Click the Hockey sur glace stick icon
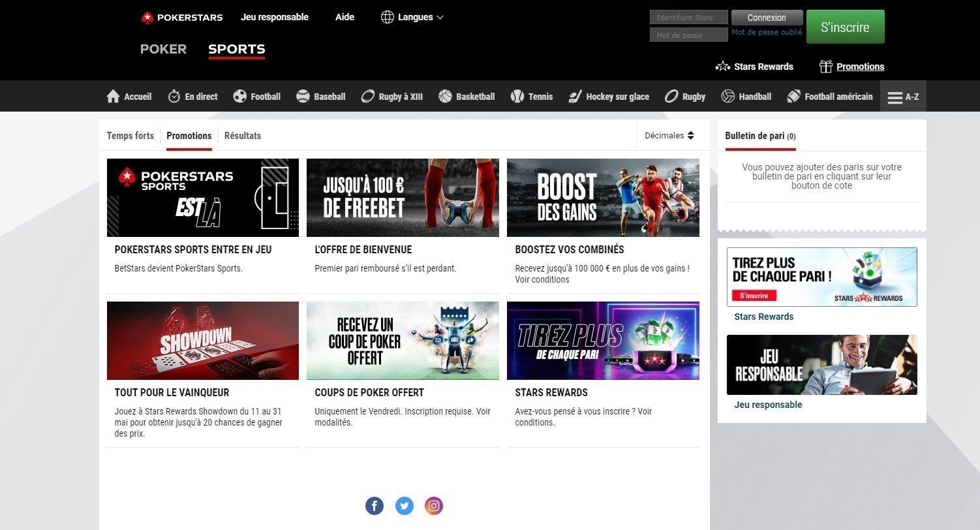Viewport: 980px width, 530px height. point(575,97)
